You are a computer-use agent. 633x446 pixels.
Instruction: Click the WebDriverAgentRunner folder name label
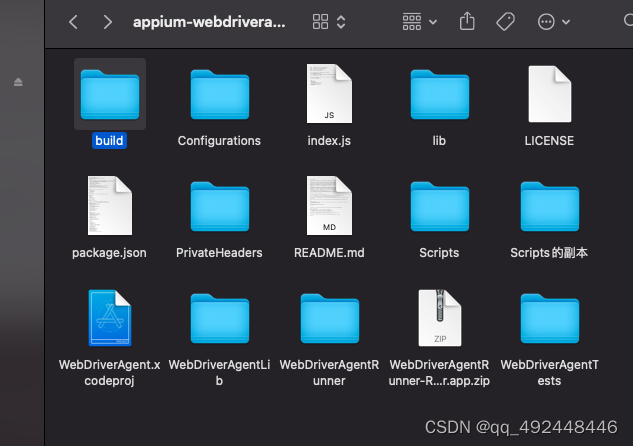pyautogui.click(x=329, y=373)
